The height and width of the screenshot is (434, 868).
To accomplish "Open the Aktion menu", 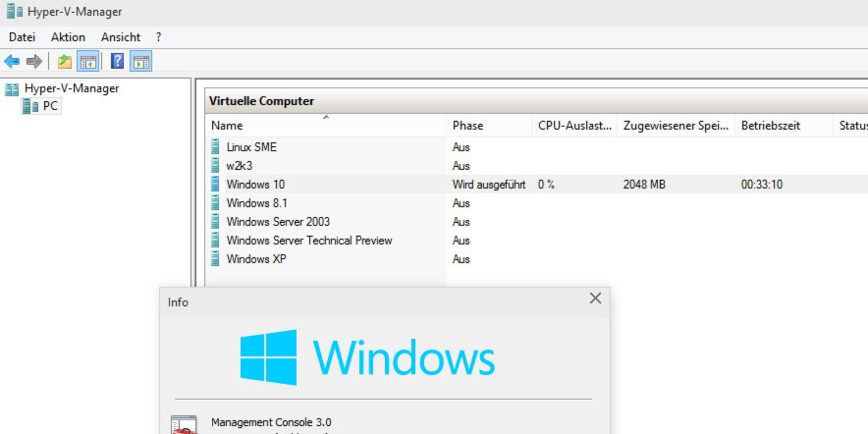I will [x=68, y=37].
